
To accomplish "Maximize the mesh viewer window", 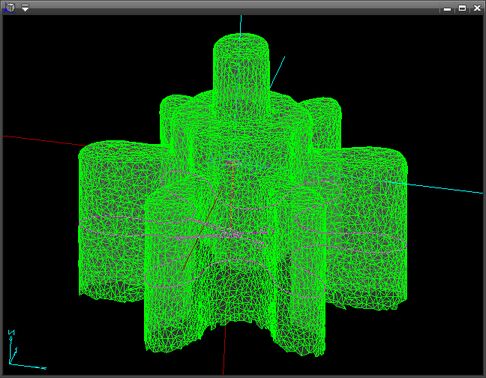I will point(462,8).
